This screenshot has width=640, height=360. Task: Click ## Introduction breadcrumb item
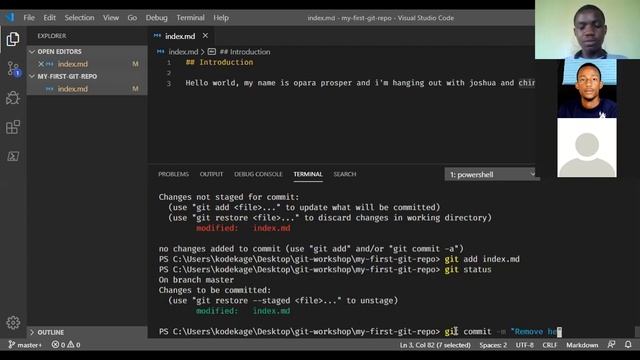(244, 52)
